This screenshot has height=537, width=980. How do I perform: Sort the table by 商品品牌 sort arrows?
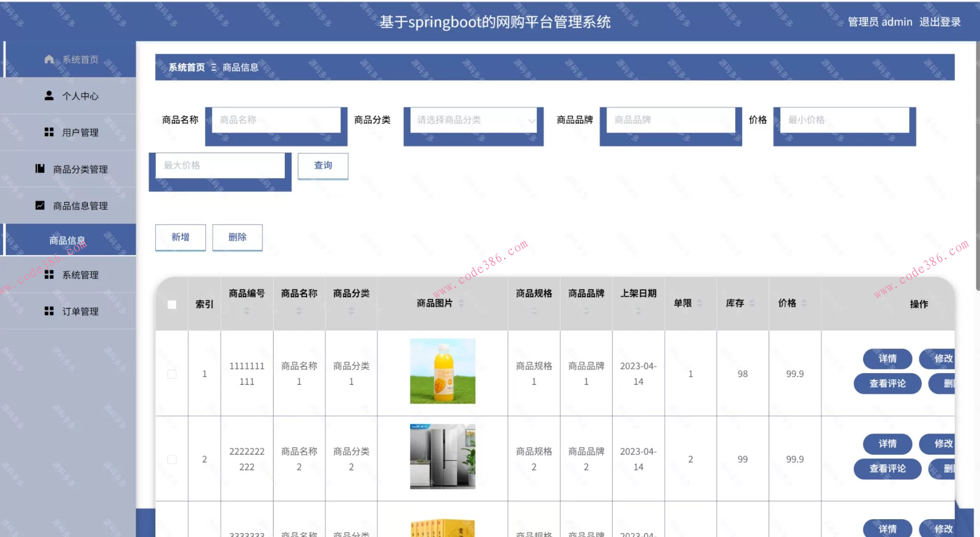coord(586,311)
